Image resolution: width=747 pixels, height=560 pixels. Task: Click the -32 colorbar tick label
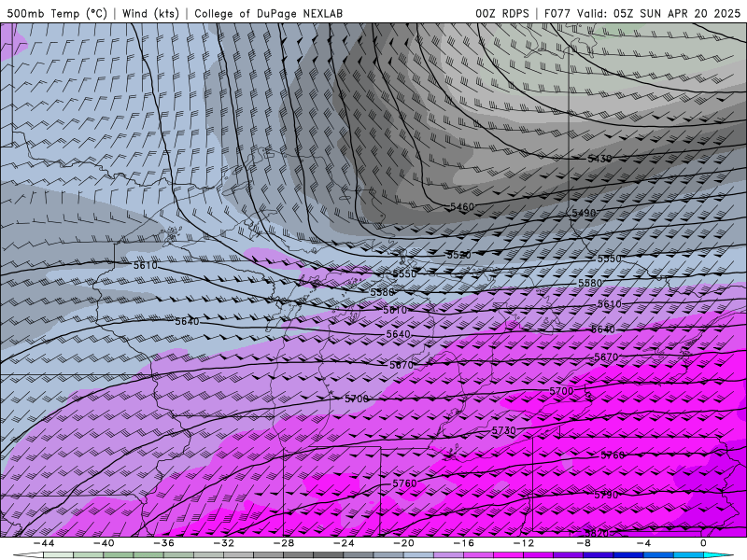tap(223, 543)
